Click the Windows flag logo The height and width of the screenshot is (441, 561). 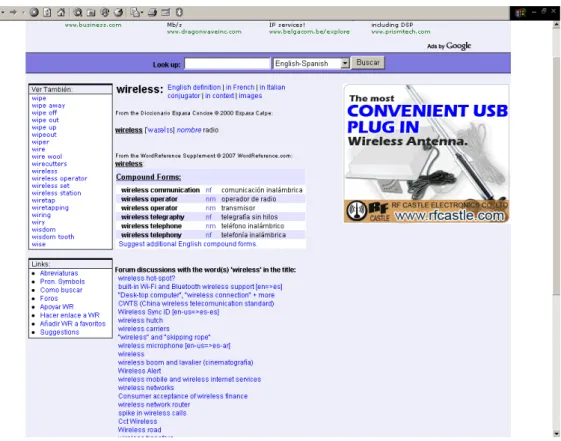coord(520,13)
